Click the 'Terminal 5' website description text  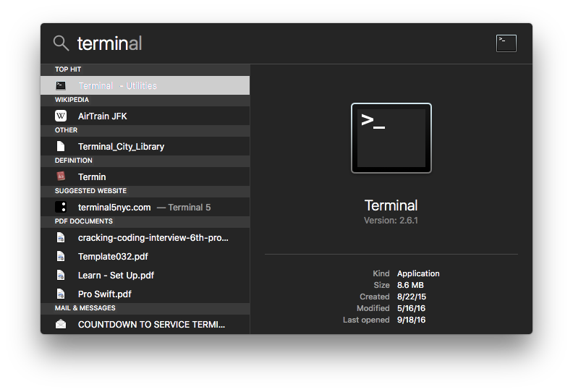(x=190, y=207)
